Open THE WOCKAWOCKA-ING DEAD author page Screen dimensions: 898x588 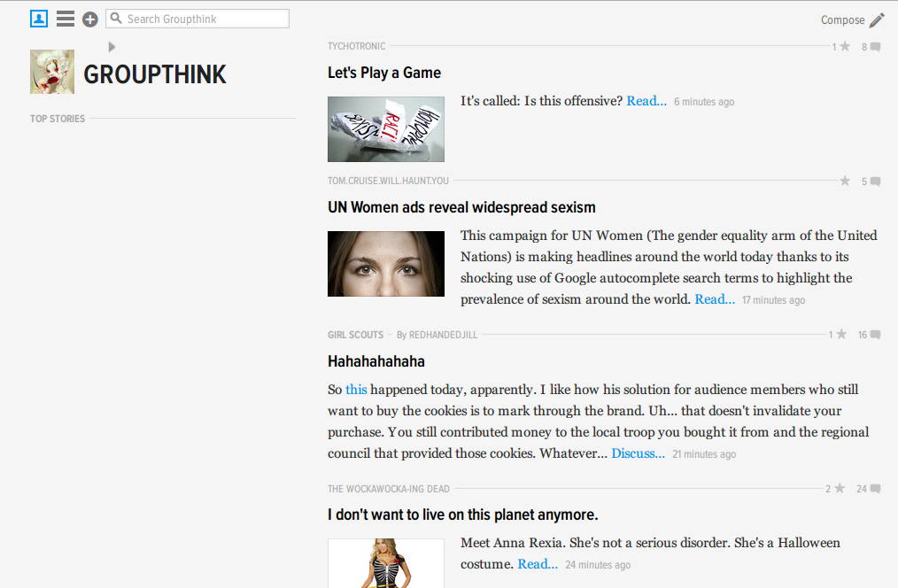389,489
